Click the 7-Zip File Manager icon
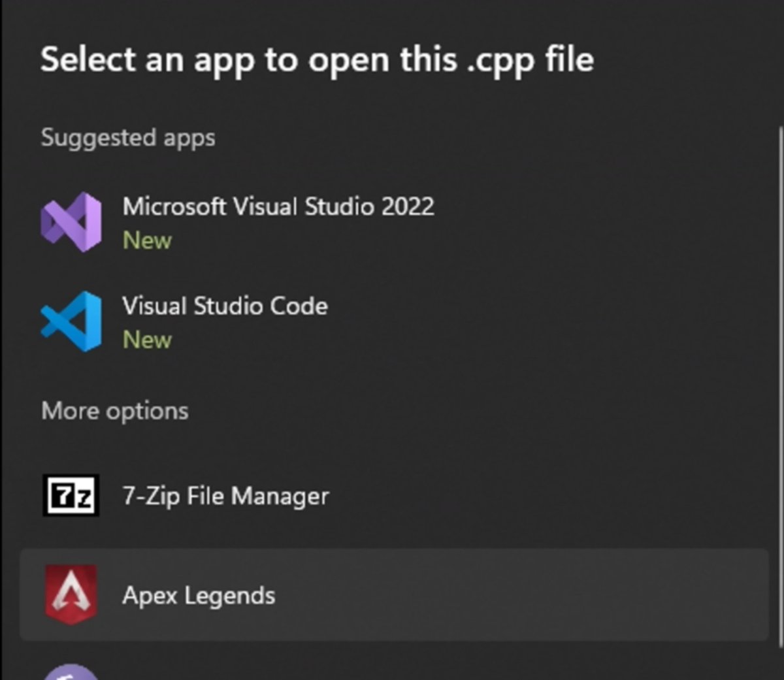 coord(71,496)
